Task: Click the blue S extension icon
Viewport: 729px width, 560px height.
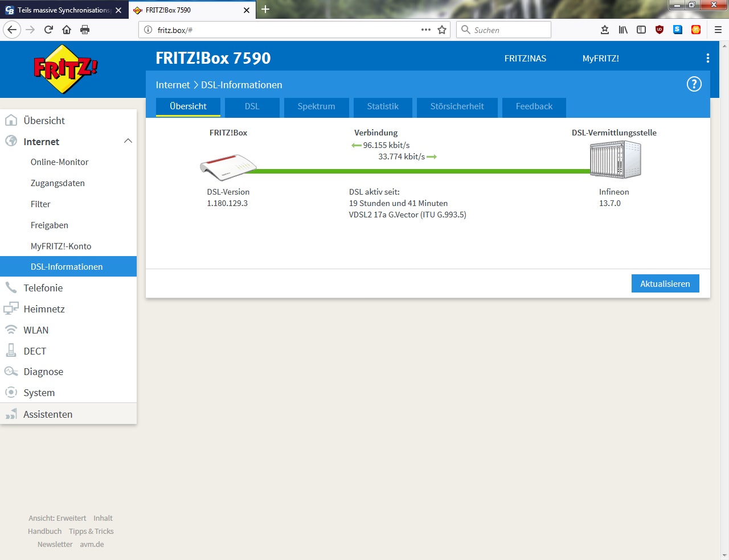Action: (x=678, y=30)
